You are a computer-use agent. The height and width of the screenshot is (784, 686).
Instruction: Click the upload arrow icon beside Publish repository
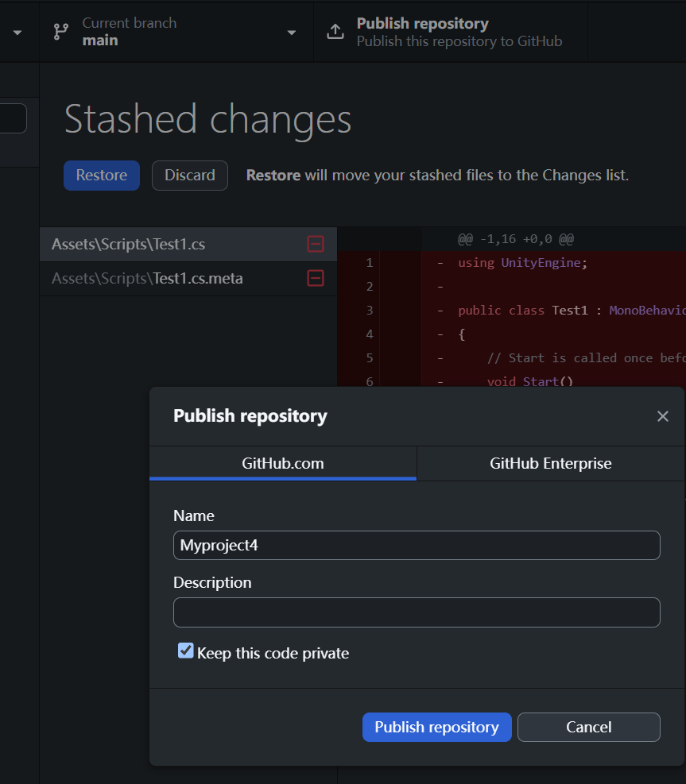(335, 32)
